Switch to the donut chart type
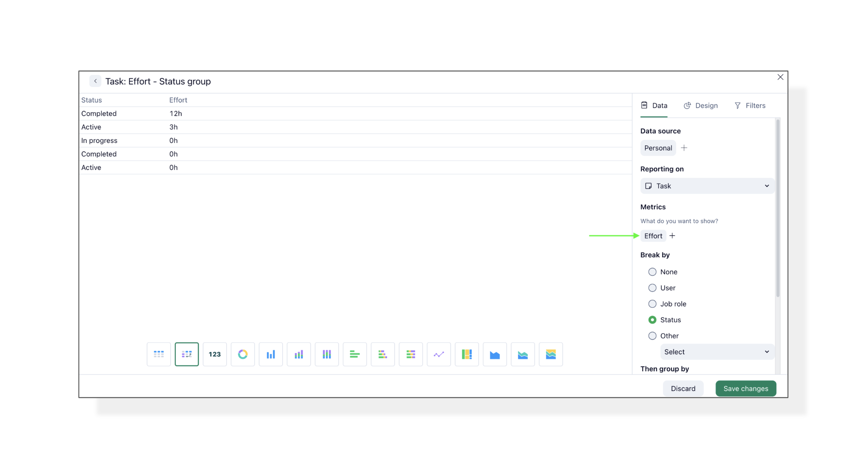 [243, 354]
